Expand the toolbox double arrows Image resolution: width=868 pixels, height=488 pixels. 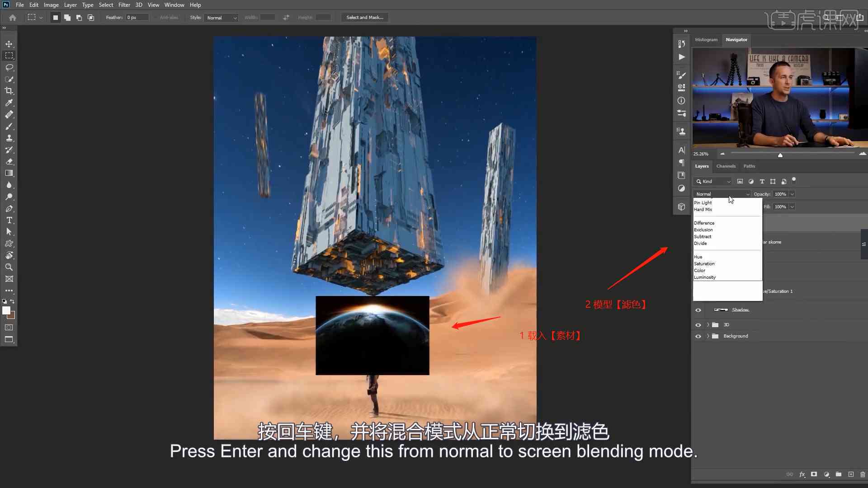coord(4,28)
